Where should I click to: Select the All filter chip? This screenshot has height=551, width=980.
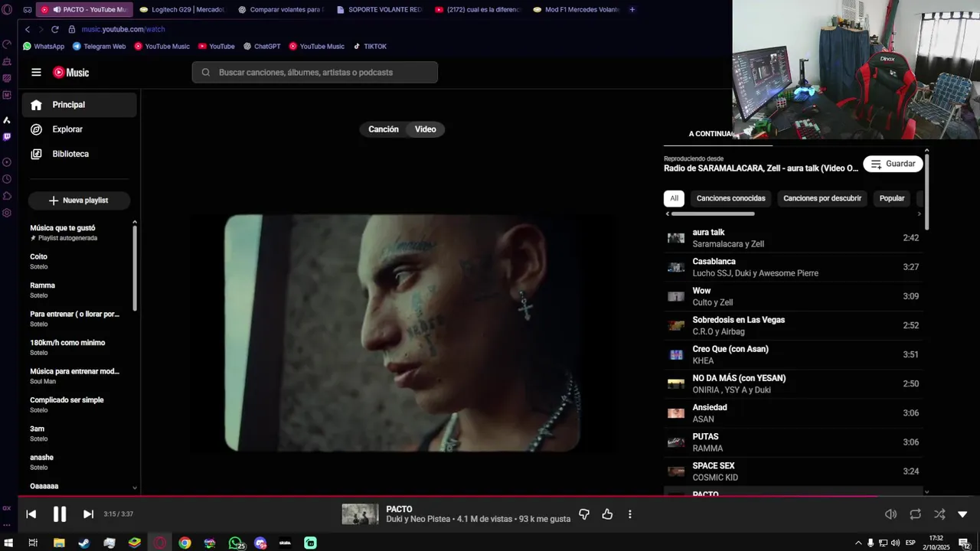click(674, 198)
